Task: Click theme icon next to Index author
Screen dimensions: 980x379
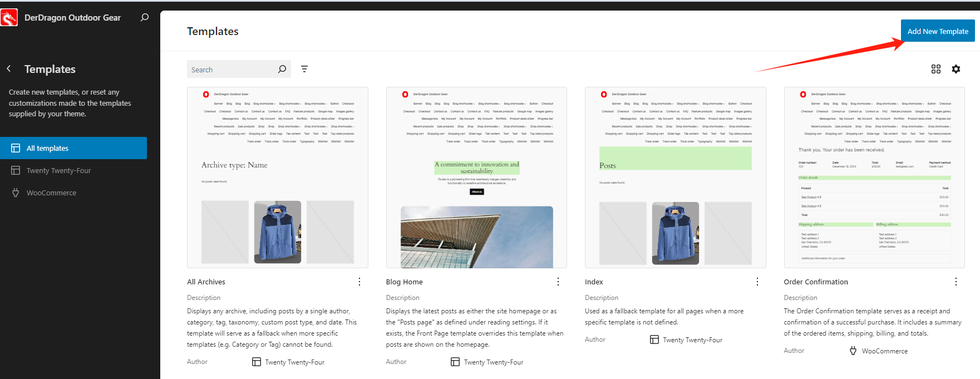Action: click(654, 339)
